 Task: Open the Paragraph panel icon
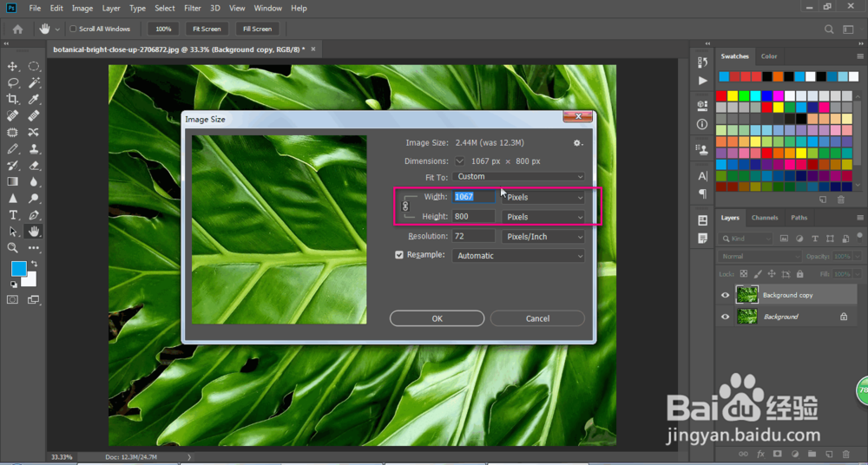pos(702,193)
